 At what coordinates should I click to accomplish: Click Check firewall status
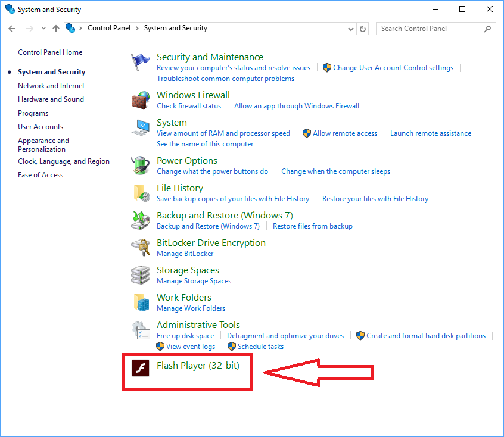click(189, 106)
